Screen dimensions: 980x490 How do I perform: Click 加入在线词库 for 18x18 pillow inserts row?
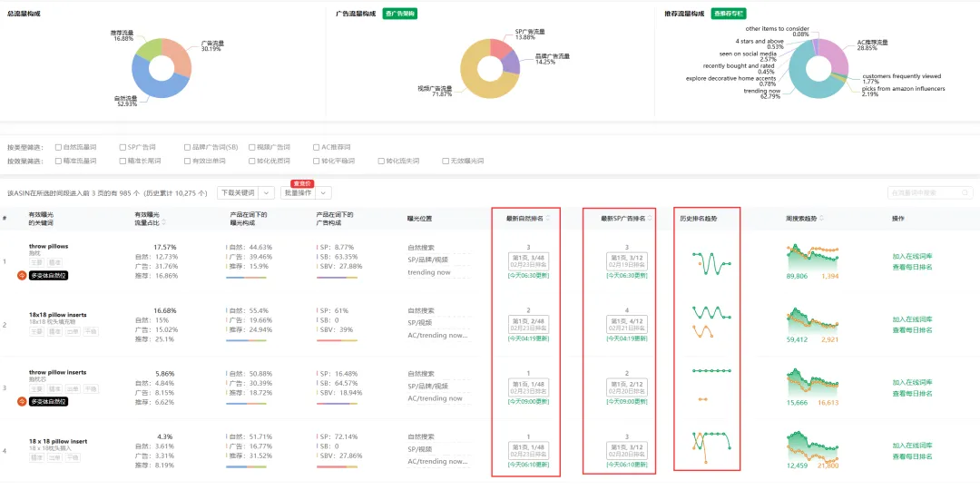(x=913, y=319)
